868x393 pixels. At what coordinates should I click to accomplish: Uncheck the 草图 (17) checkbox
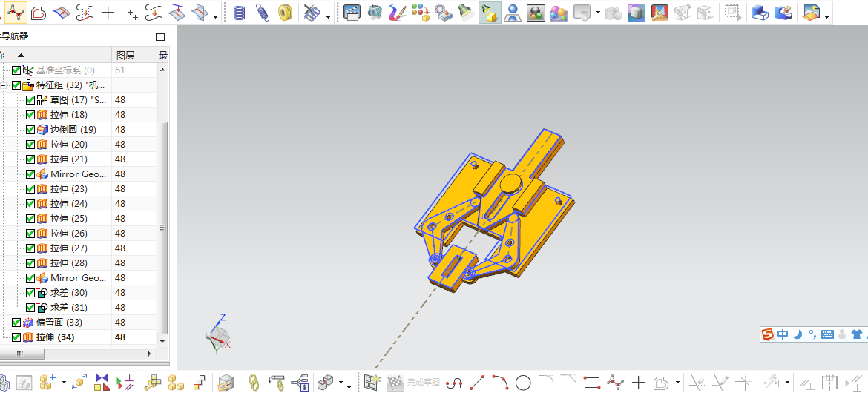pyautogui.click(x=30, y=100)
